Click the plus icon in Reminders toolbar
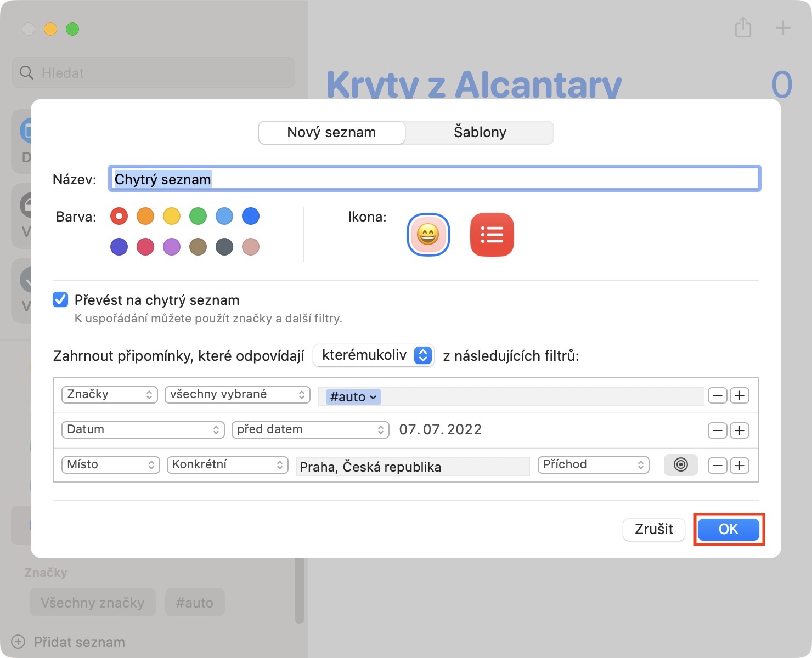The image size is (812, 658). pyautogui.click(x=783, y=27)
